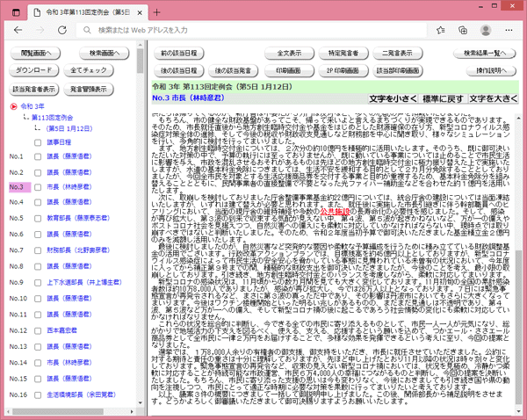
Task: Open the No.5 教育部長 speech link
Action: point(79,218)
